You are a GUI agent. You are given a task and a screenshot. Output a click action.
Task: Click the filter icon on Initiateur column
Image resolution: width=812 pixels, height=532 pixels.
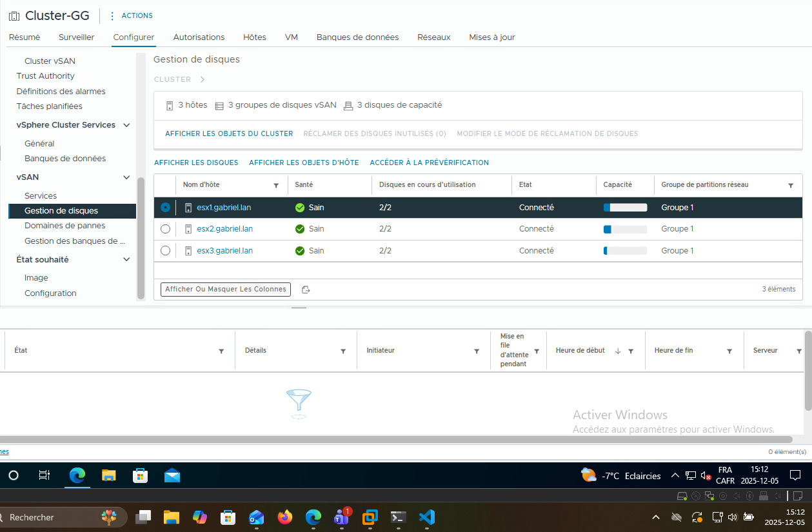(477, 351)
